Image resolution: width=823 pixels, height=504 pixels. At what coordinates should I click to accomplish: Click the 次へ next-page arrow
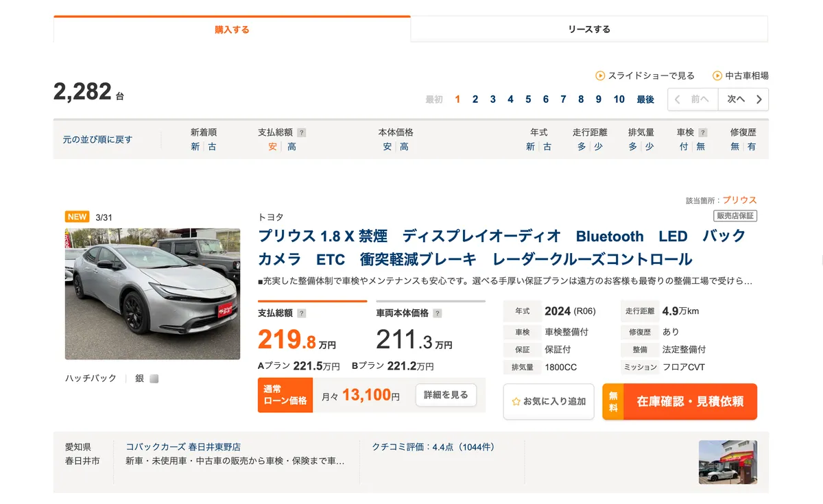pyautogui.click(x=743, y=99)
